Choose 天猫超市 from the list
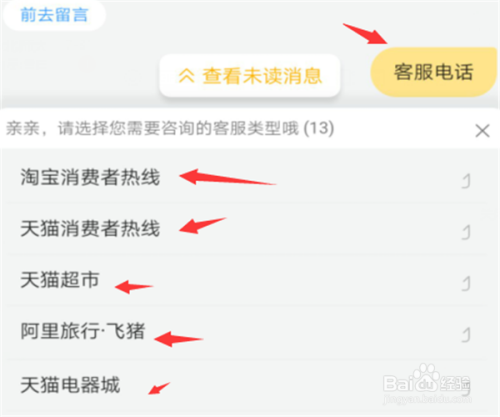Image resolution: width=500 pixels, height=417 pixels. 247,280
